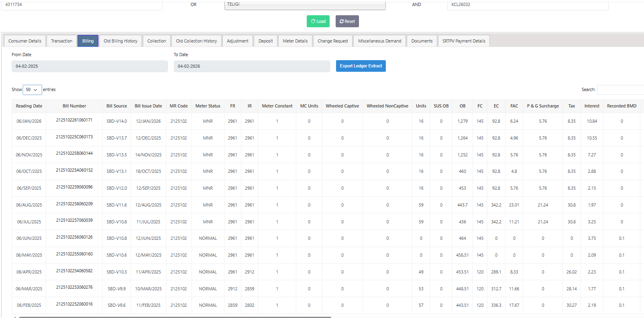The image size is (644, 318).
Task: Open the SRTPV Payment Details tab
Action: (x=464, y=41)
